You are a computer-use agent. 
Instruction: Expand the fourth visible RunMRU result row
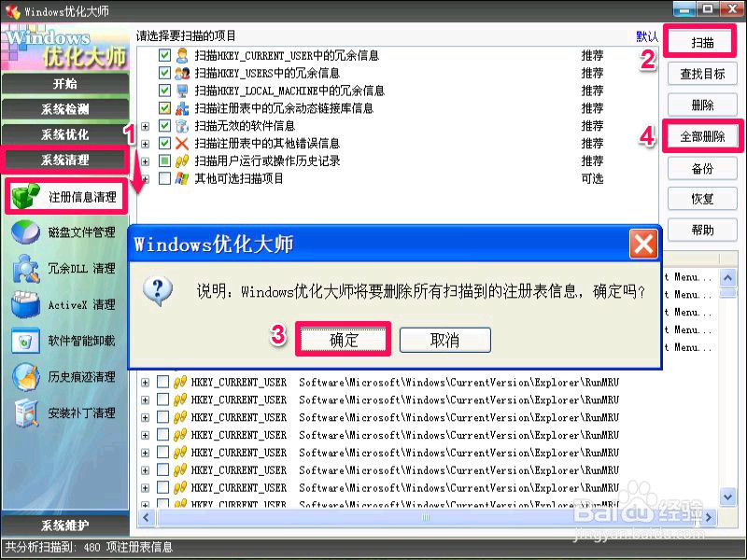click(x=145, y=436)
